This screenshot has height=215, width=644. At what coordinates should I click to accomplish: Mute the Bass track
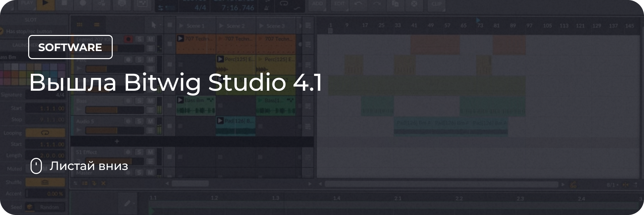click(151, 101)
